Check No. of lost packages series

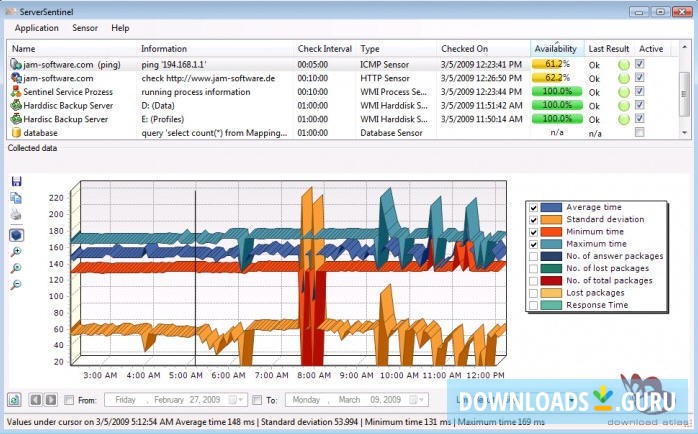coord(533,268)
